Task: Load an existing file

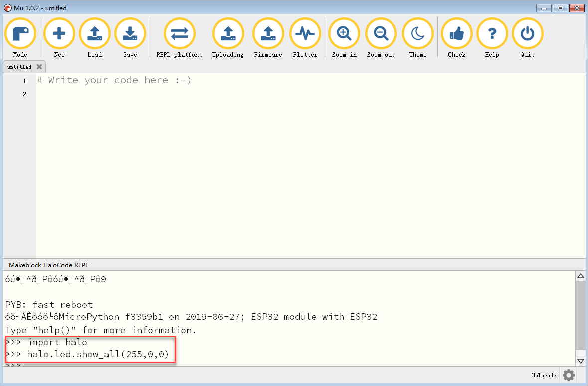Action: click(95, 34)
